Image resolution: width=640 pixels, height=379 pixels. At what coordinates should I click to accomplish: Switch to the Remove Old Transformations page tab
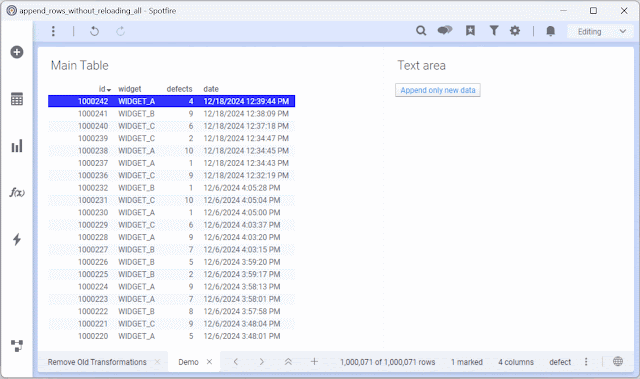pos(97,362)
